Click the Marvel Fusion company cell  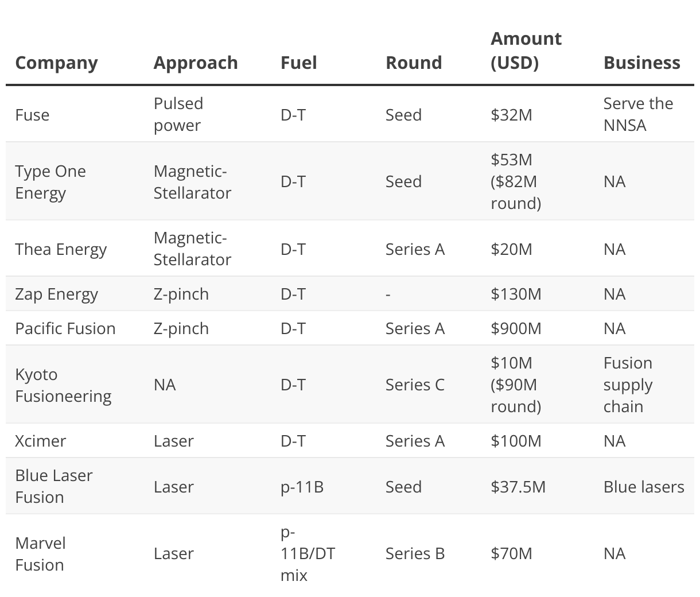[40, 553]
